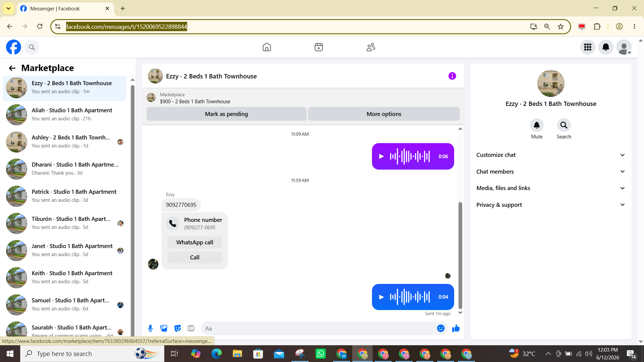The width and height of the screenshot is (644, 362).
Task: Attach a photo with the image icon
Action: click(x=164, y=328)
